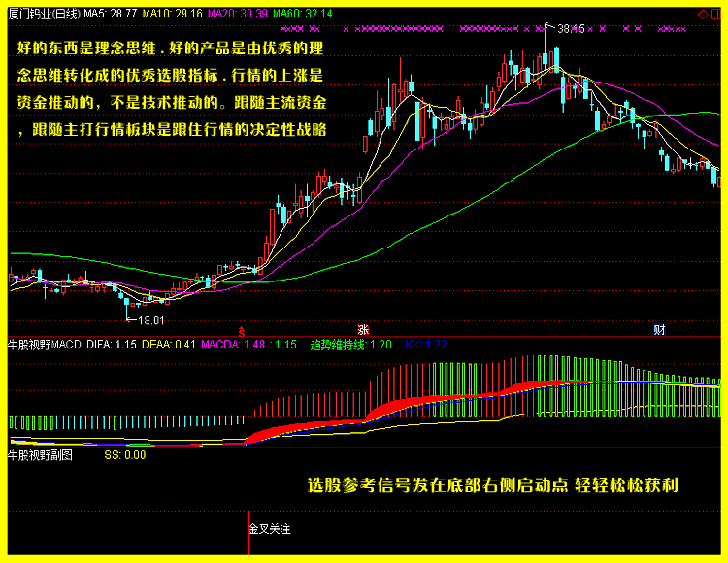Select the MA5: 28.77 indicator label
This screenshot has width=728, height=563.
tap(110, 14)
